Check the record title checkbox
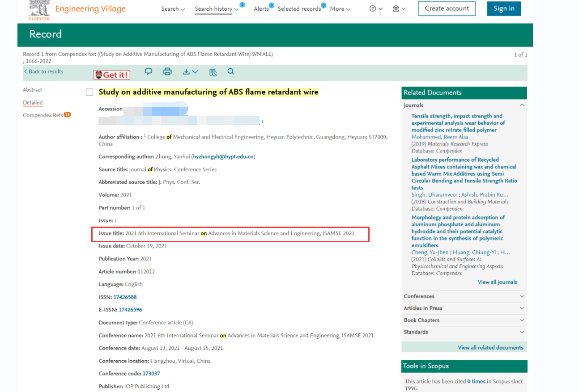The width and height of the screenshot is (579, 392). [89, 92]
